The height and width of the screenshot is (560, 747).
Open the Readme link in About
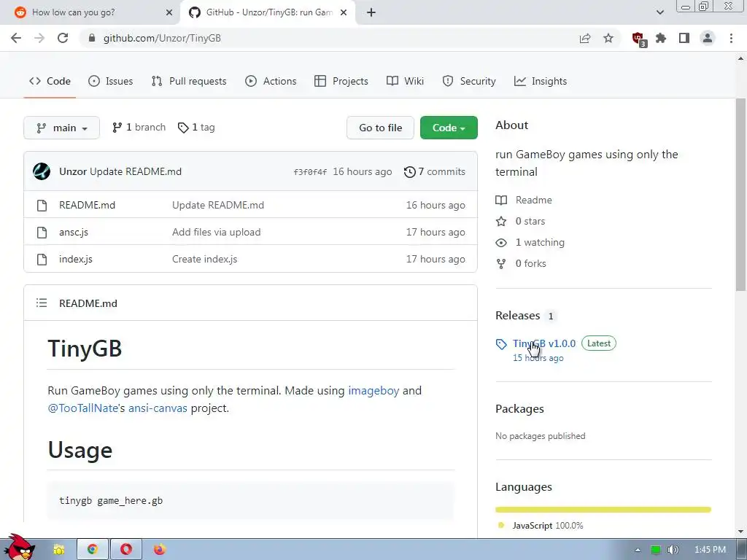coord(524,200)
